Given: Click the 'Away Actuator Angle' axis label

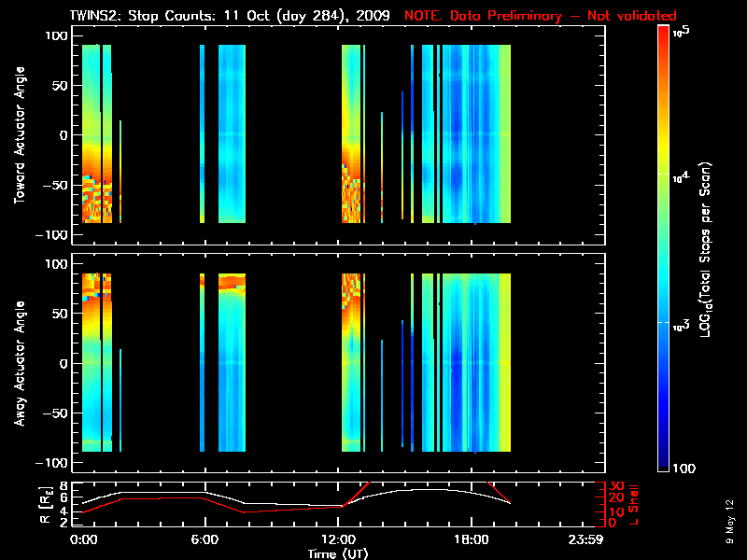Looking at the screenshot, I should pyautogui.click(x=18, y=364).
